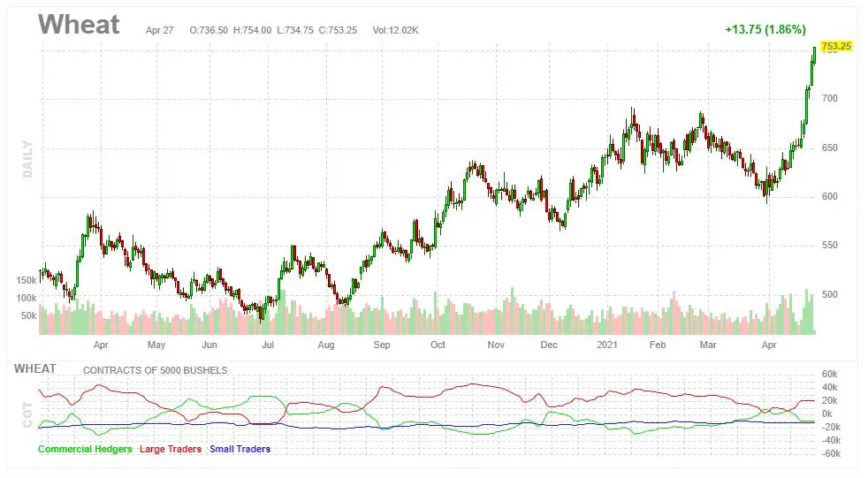Viewport: 868px width, 478px height.
Task: Click the 500 price axis label
Action: click(830, 295)
